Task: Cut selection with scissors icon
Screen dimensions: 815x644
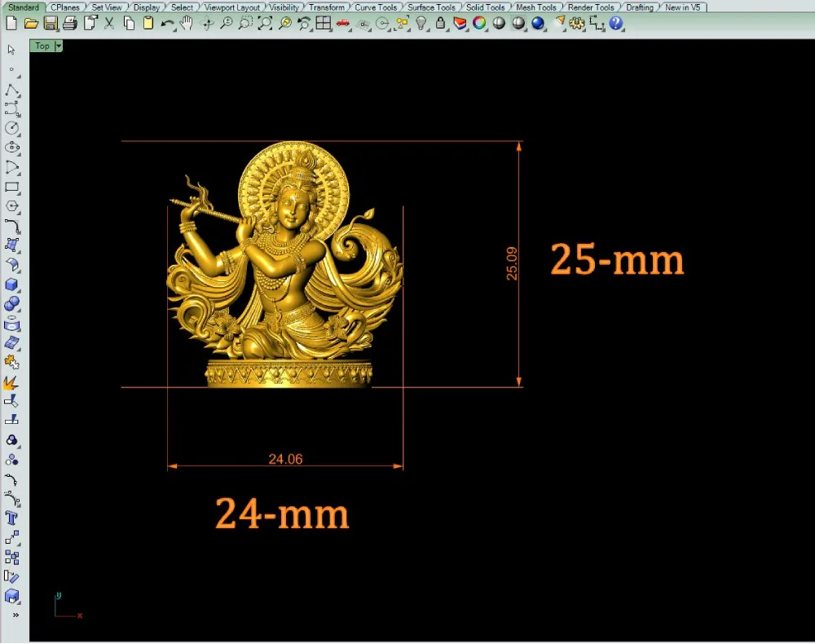Action: click(x=109, y=24)
